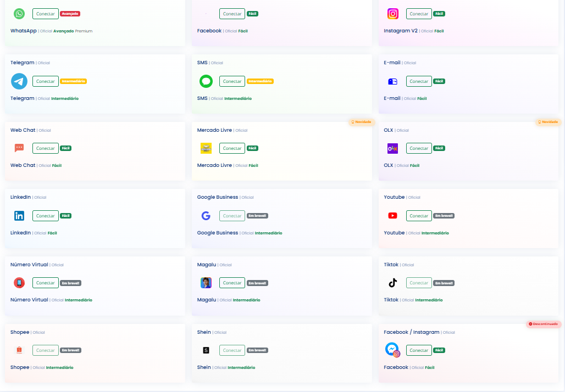Click the WhatsApp channel icon

tap(19, 14)
